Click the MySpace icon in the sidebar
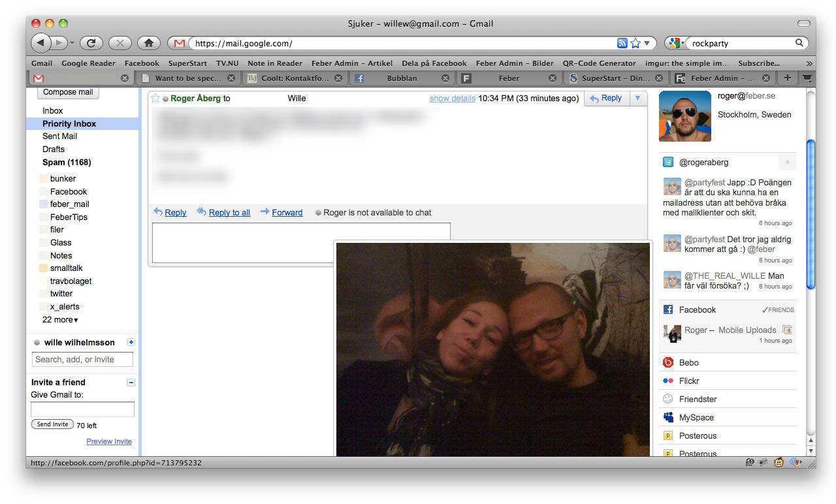 tap(667, 417)
